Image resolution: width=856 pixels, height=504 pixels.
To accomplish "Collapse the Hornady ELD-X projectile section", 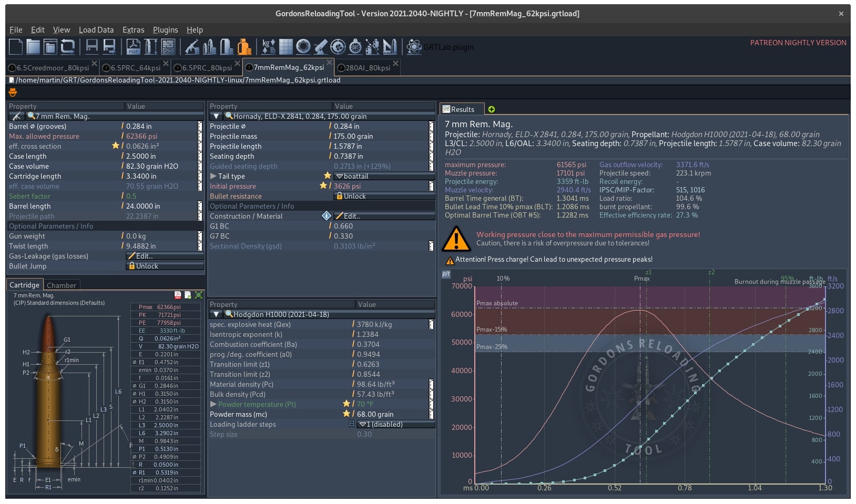I will 216,116.
